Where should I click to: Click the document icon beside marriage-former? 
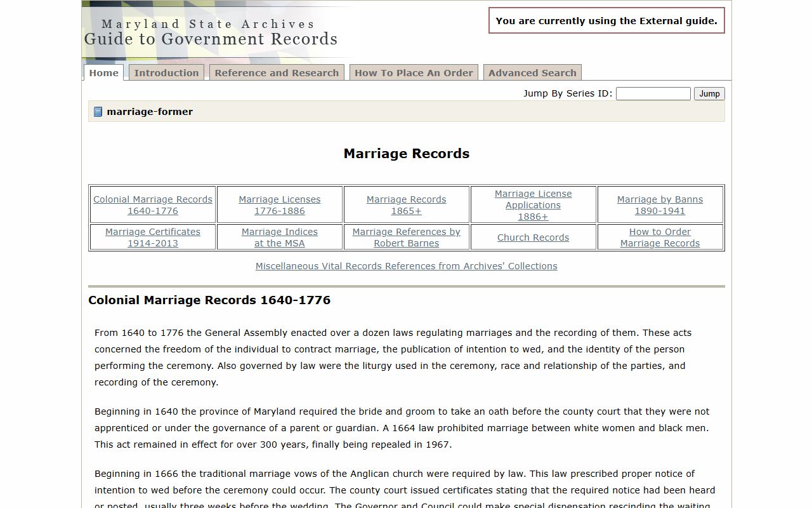[x=98, y=112]
